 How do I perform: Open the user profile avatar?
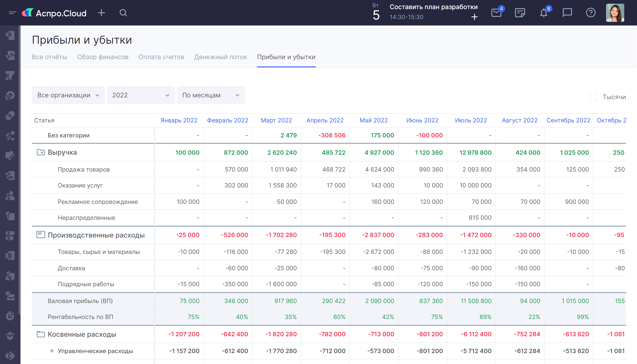click(x=615, y=13)
